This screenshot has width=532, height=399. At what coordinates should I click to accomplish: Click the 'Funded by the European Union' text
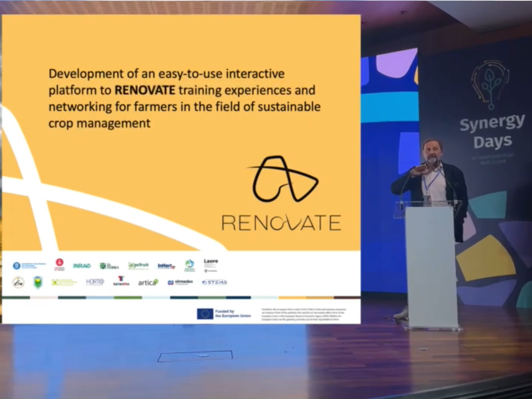tap(233, 314)
